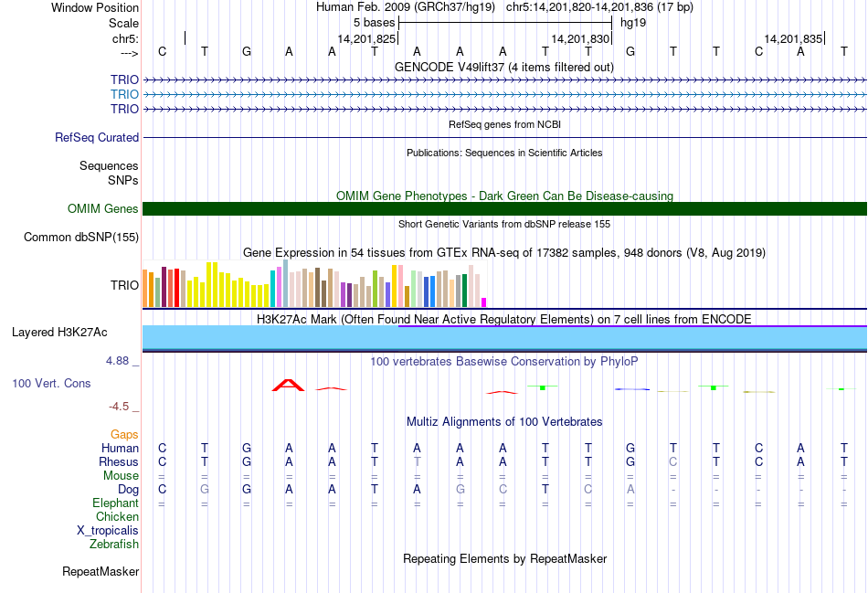Click the H3K27Ac Mark track title

tap(504, 320)
